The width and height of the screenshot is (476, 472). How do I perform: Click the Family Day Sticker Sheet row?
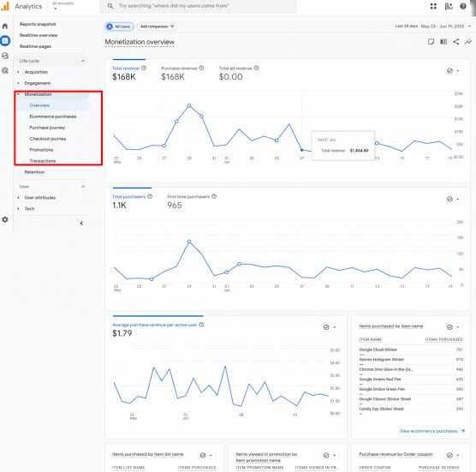click(411, 409)
